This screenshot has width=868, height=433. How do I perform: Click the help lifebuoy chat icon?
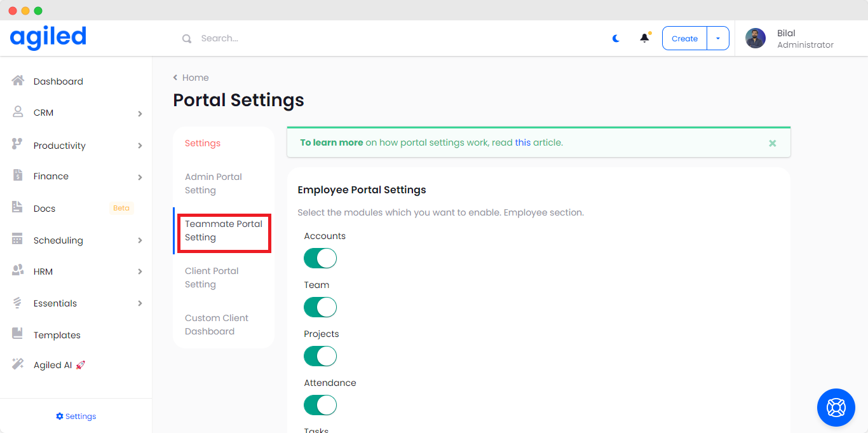point(836,407)
